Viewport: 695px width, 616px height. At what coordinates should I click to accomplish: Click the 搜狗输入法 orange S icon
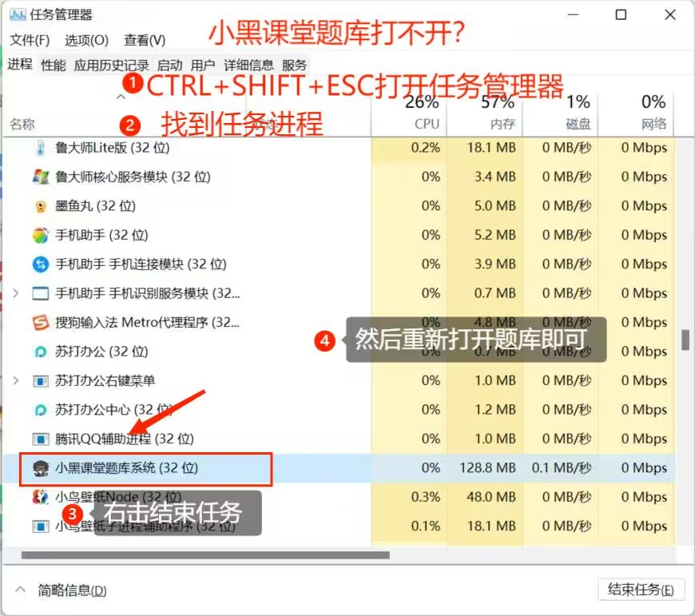click(41, 323)
